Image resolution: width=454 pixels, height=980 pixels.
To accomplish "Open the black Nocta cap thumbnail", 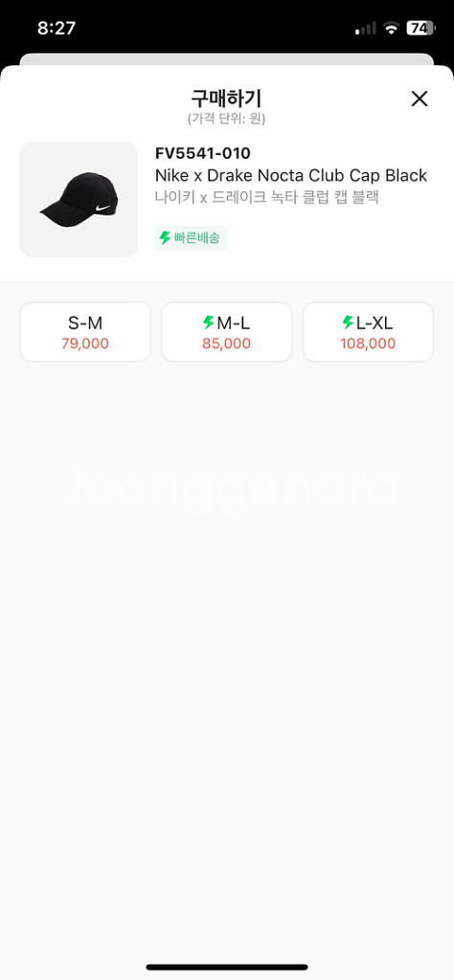I will [79, 199].
